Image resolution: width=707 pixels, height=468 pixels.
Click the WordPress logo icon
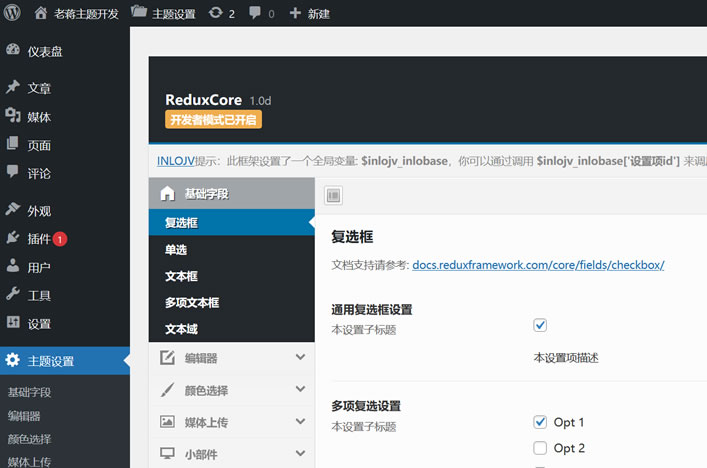[12, 13]
